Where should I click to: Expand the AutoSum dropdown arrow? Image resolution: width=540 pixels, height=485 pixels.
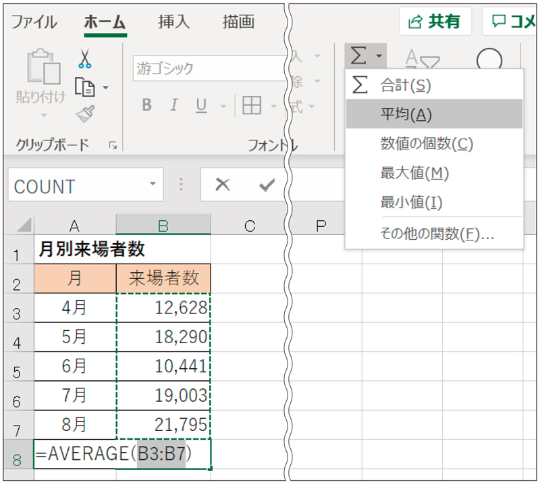379,56
